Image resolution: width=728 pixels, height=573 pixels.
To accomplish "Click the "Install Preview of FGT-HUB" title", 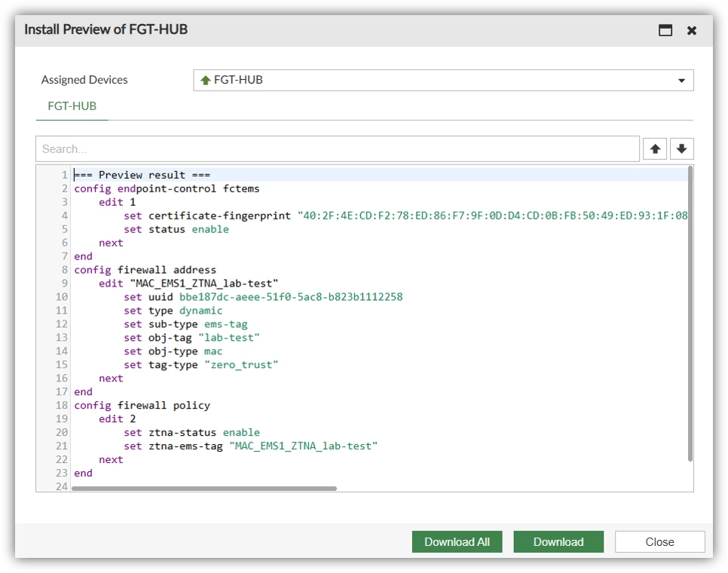I will click(x=106, y=29).
